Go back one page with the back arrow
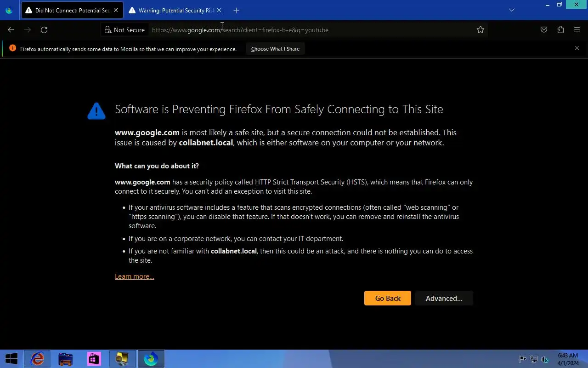Viewport: 588px width, 368px height. (x=11, y=30)
